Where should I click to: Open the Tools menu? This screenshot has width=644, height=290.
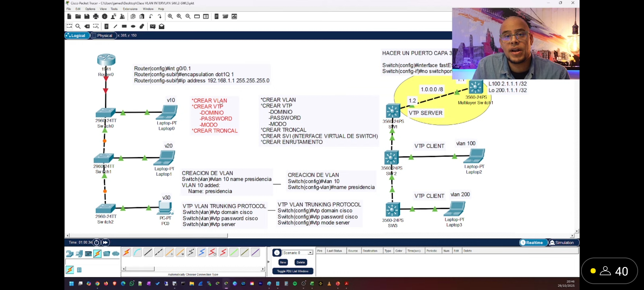pyautogui.click(x=114, y=9)
